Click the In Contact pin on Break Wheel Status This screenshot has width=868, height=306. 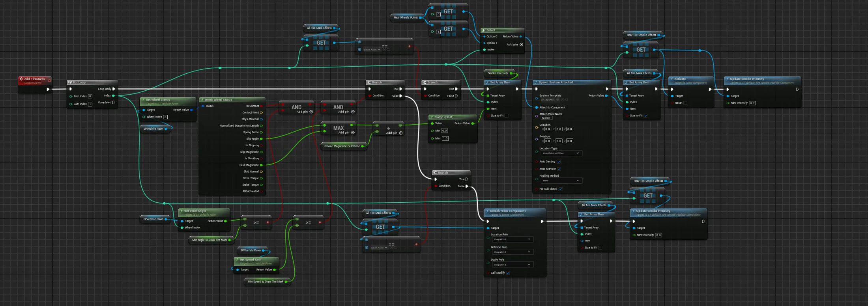tap(261, 106)
